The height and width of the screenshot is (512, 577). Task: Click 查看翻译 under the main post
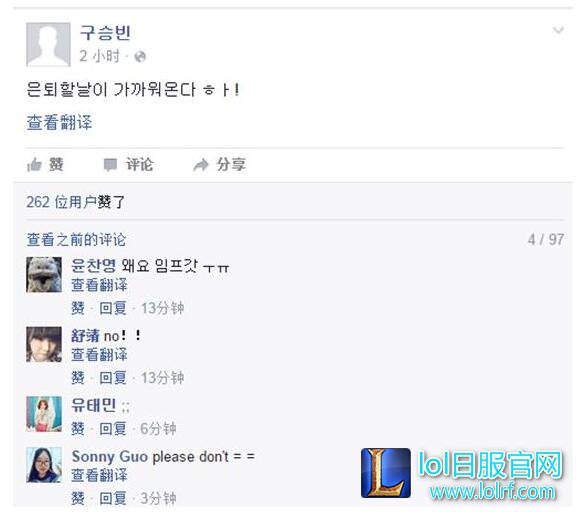(x=59, y=122)
